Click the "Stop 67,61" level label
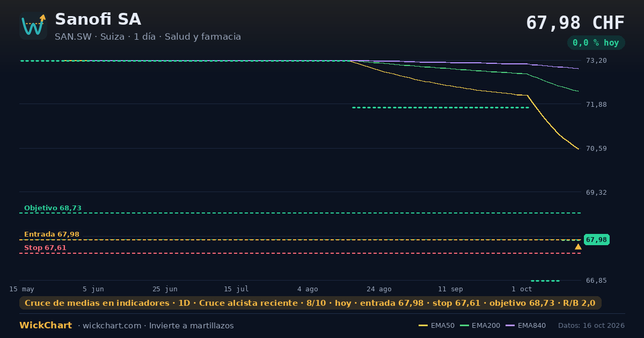 click(x=45, y=248)
